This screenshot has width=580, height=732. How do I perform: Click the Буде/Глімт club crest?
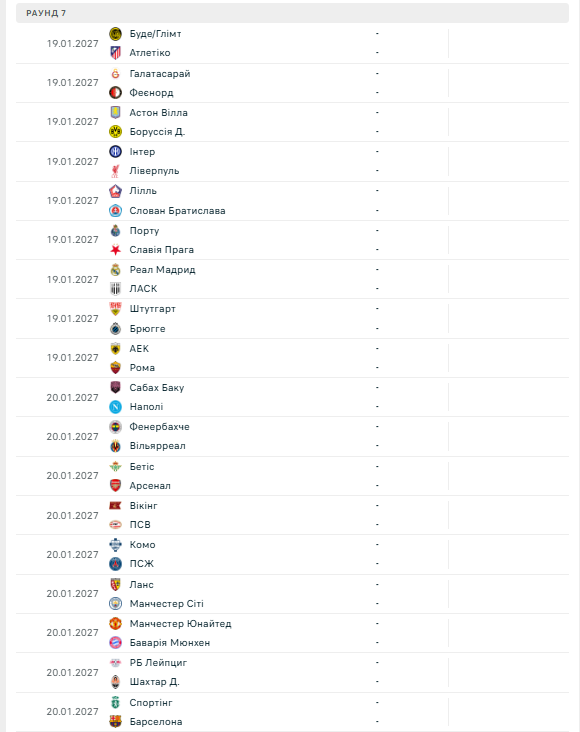click(115, 34)
